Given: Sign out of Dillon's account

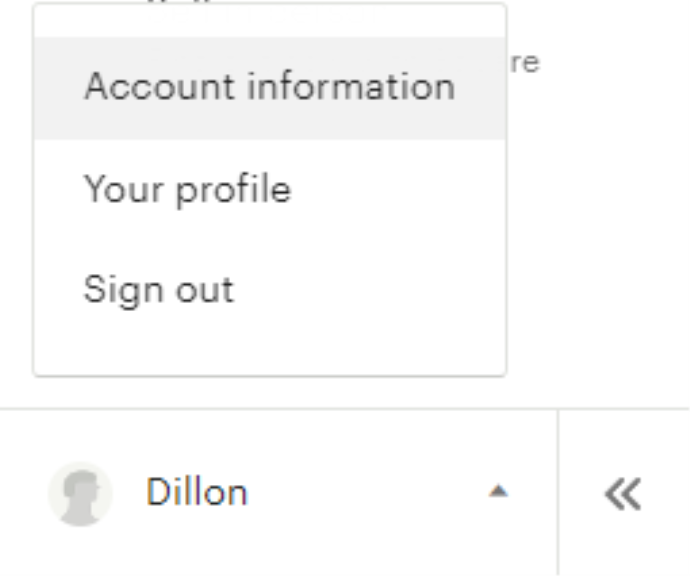Looking at the screenshot, I should 158,290.
